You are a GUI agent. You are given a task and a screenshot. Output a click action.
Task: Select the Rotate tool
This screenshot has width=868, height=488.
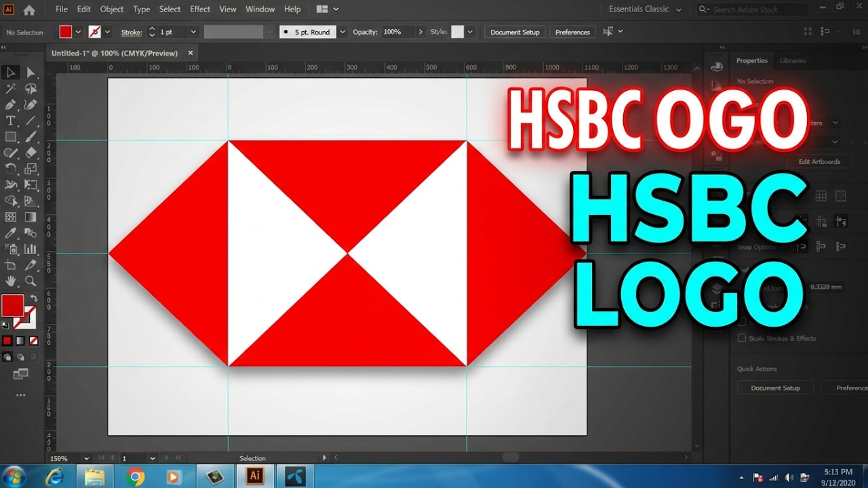[11, 169]
